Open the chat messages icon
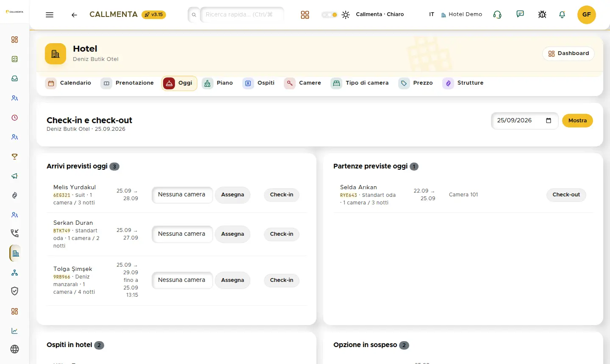Viewport: 610px width, 364px height. coord(520,14)
